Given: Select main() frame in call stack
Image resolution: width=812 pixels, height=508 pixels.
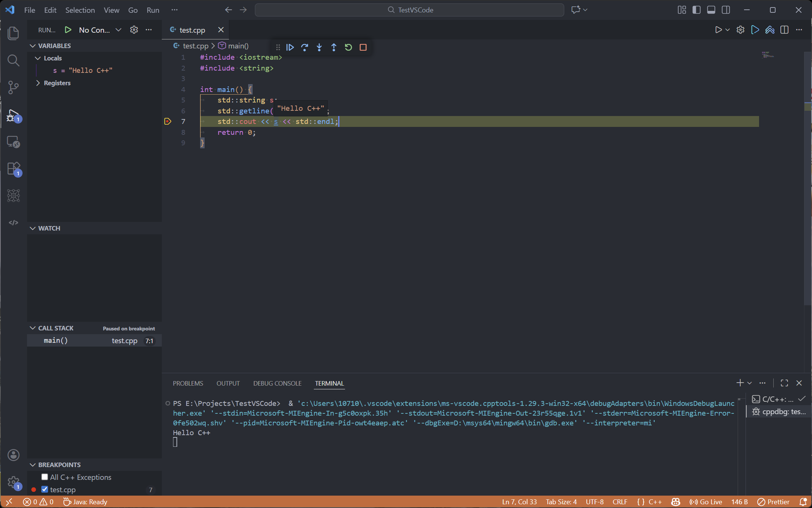Looking at the screenshot, I should pyautogui.click(x=56, y=341).
